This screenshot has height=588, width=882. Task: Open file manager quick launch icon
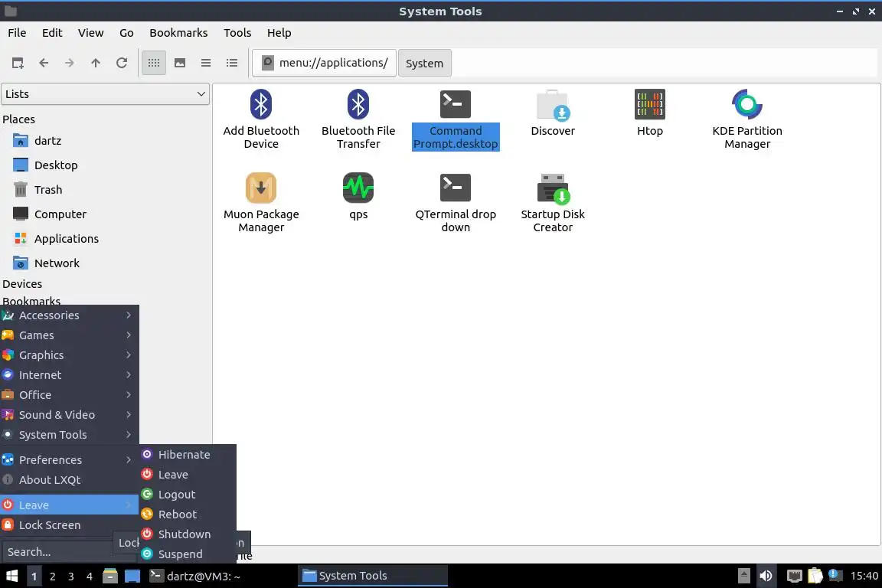click(x=110, y=576)
